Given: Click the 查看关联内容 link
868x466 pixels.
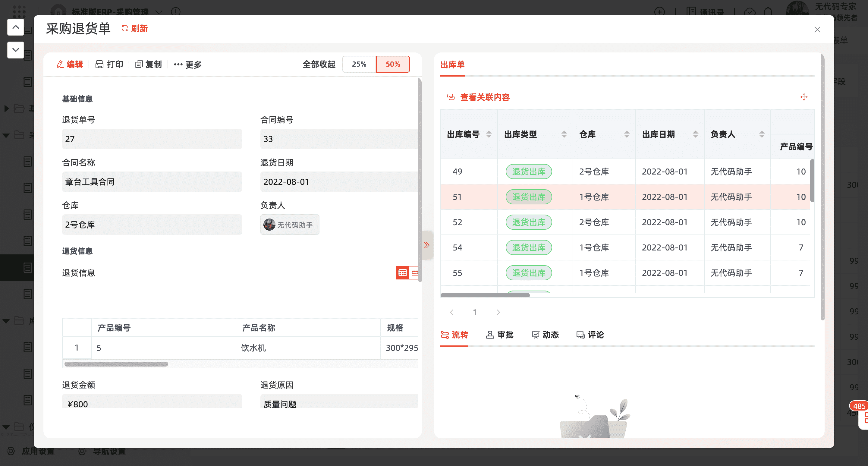Looking at the screenshot, I should click(485, 97).
